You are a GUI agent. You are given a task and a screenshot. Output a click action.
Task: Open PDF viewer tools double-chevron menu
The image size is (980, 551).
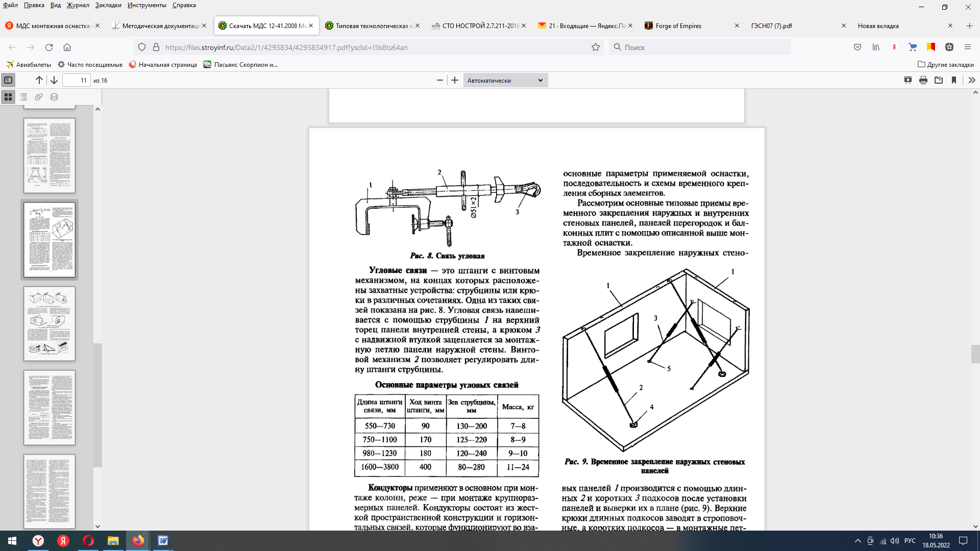972,80
